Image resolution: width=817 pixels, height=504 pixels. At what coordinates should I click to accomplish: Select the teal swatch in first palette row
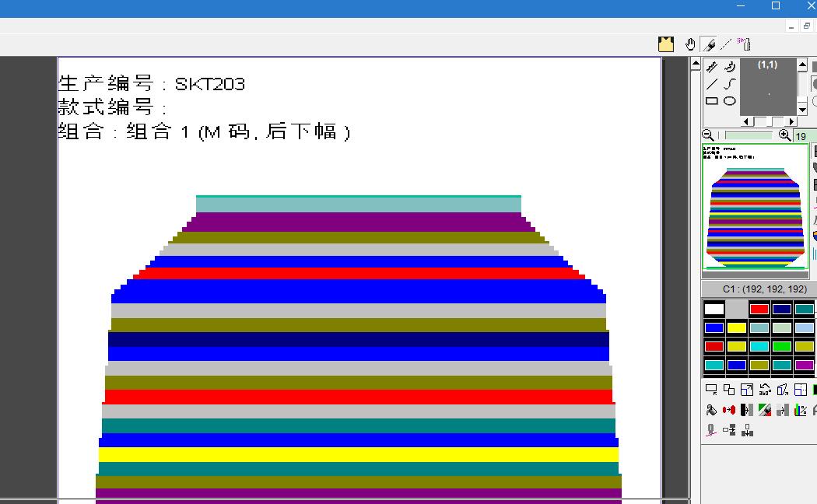pyautogui.click(x=804, y=310)
